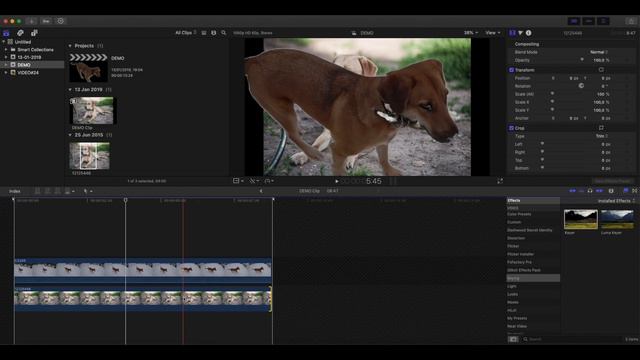Show the Video inspector tab icon

point(512,33)
